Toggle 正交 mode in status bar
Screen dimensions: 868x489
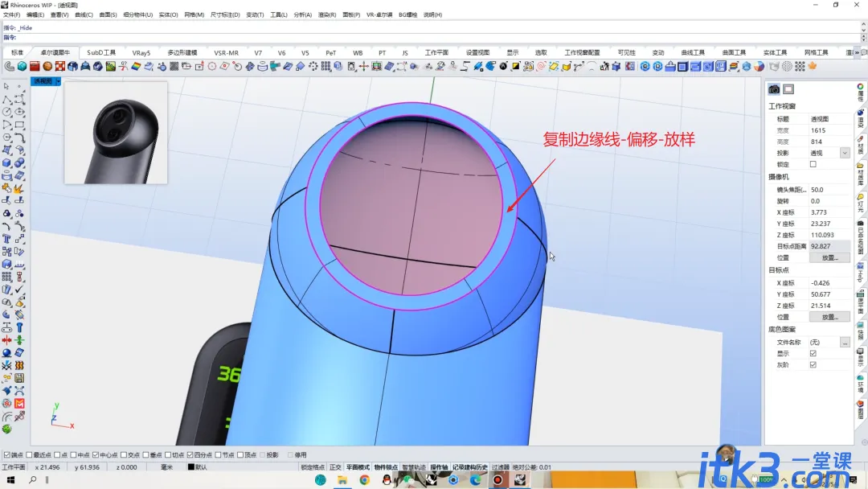(335, 467)
